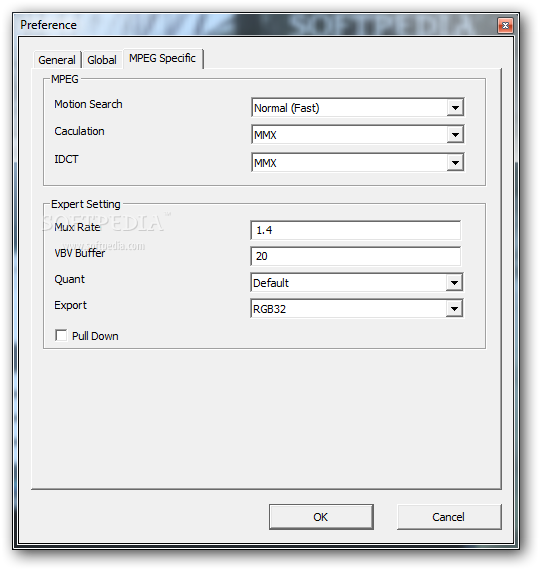Confirm with the OK button
The width and height of the screenshot is (540, 570).
click(321, 517)
